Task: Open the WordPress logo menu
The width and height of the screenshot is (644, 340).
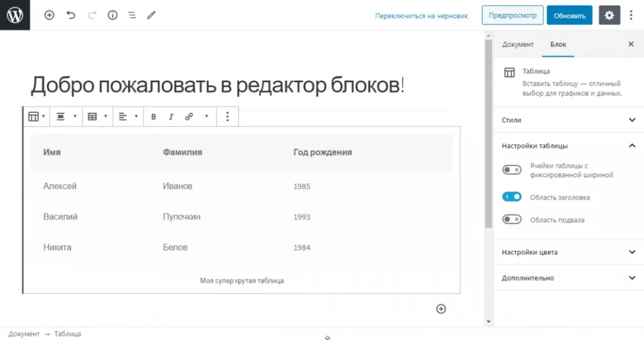Action: click(15, 15)
